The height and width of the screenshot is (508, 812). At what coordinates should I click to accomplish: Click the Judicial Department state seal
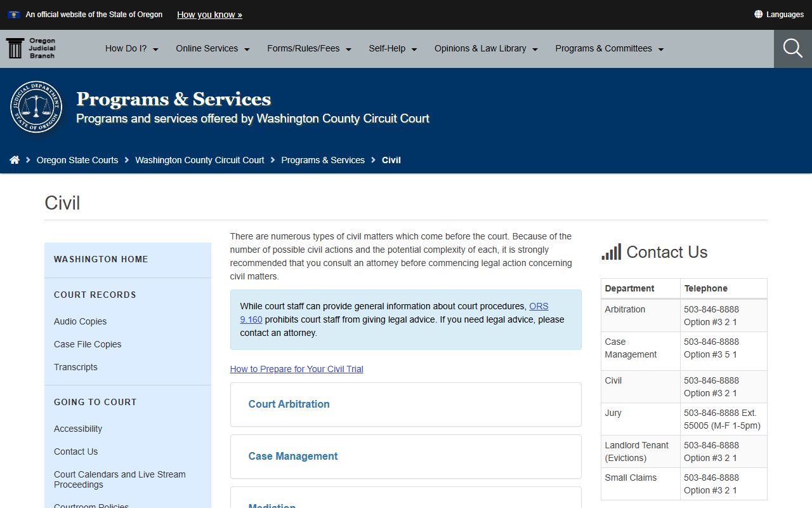point(36,107)
